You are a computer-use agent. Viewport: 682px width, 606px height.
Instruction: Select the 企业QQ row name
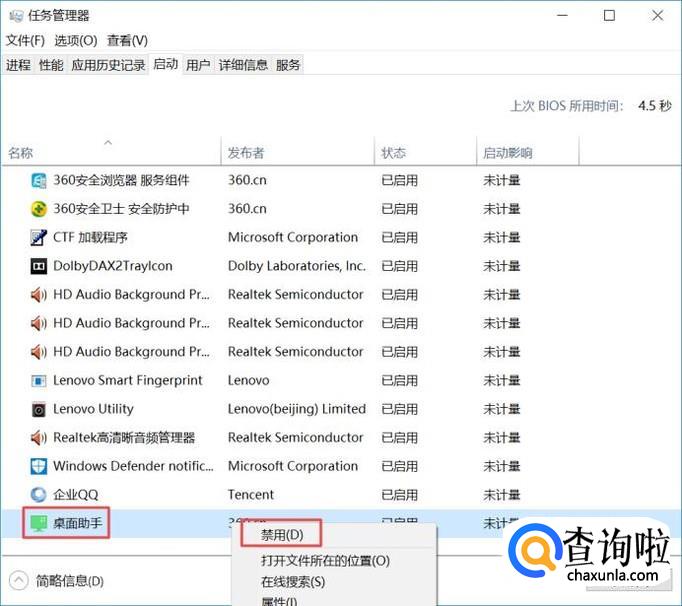[x=76, y=495]
